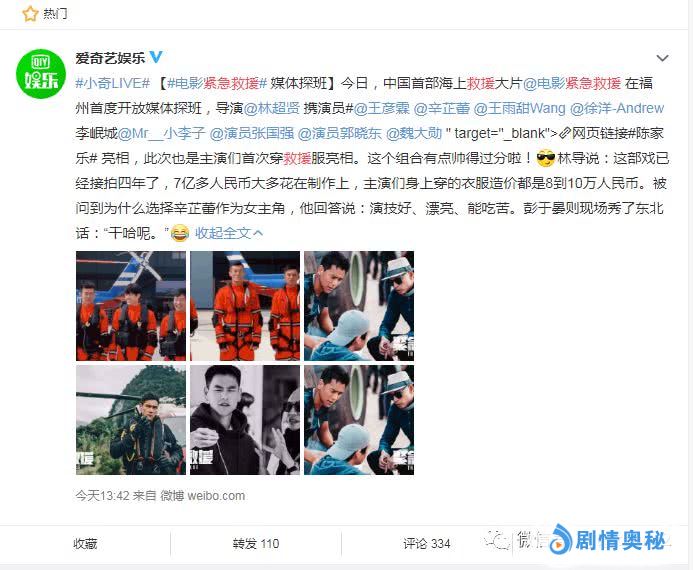
Task: Open second photo with two orange suits
Action: pos(245,306)
